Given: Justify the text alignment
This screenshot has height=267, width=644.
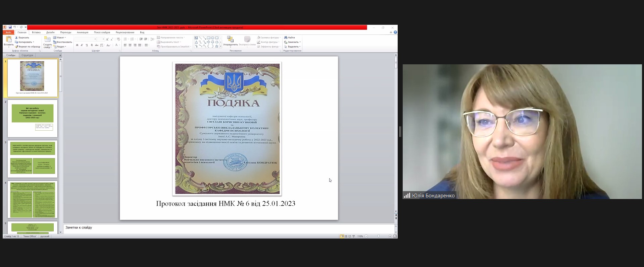Looking at the screenshot, I should [x=140, y=45].
